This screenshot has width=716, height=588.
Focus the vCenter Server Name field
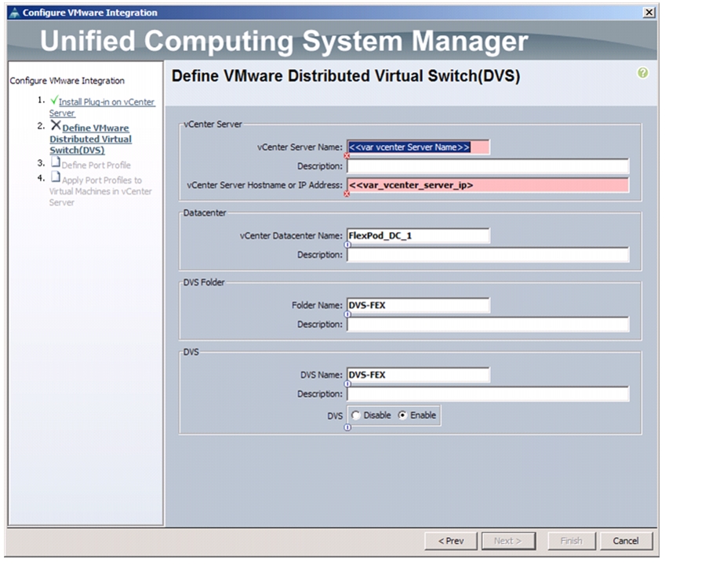[x=418, y=147]
